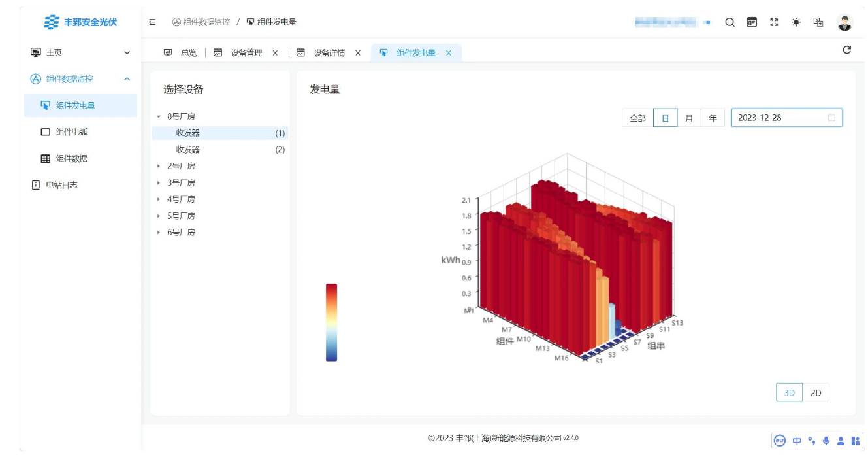Open the grid menu icon in the input toolbar
Image resolution: width=868 pixels, height=455 pixels.
point(856,441)
